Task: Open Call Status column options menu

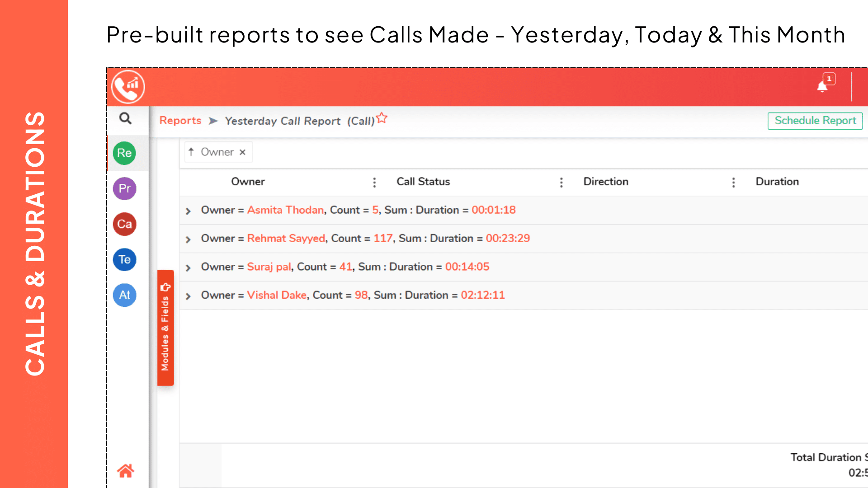Action: coord(561,182)
